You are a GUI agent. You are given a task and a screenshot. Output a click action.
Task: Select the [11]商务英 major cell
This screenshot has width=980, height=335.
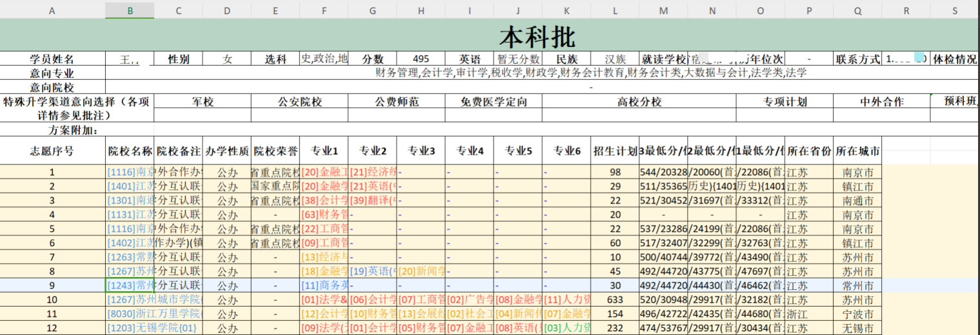pyautogui.click(x=324, y=285)
